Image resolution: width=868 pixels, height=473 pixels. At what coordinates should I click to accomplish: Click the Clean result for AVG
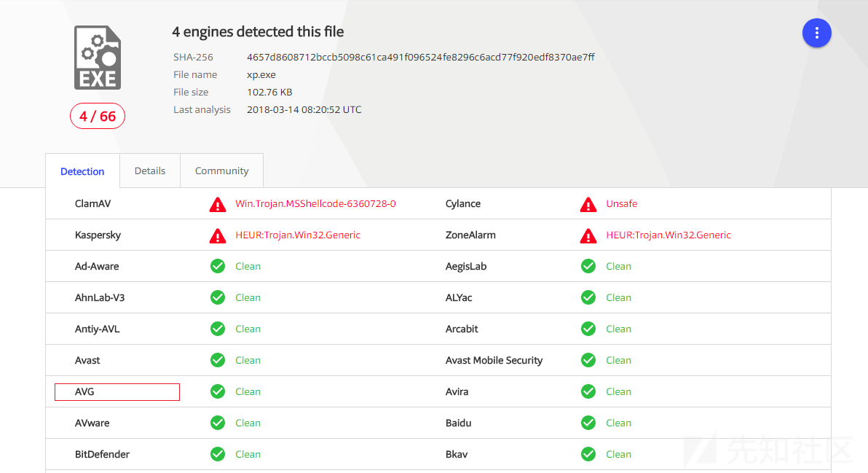click(248, 391)
